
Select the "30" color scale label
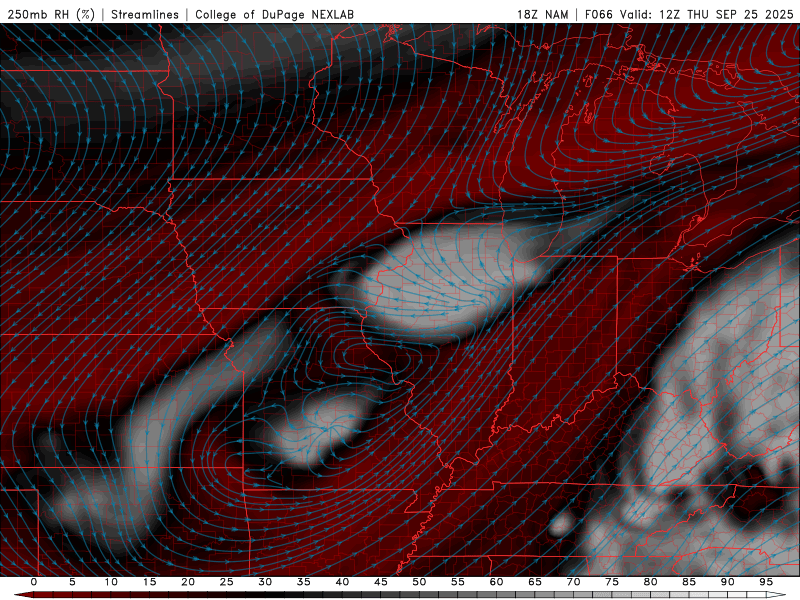coord(265,582)
